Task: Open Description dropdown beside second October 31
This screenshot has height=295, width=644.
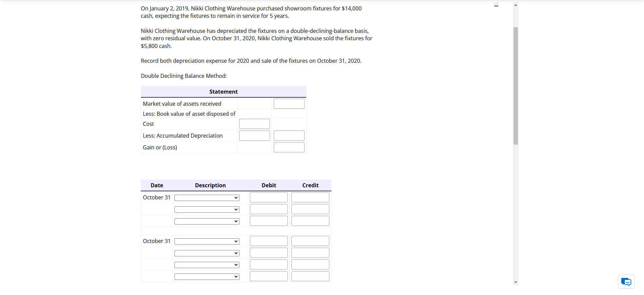Action: [207, 241]
